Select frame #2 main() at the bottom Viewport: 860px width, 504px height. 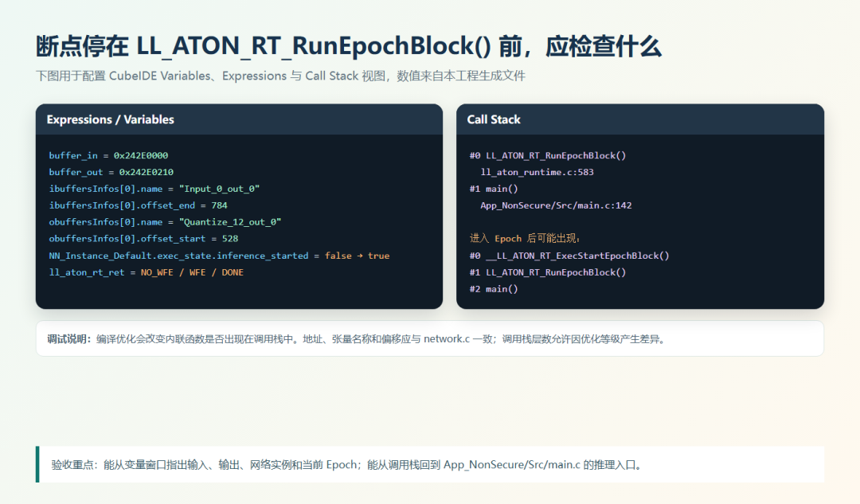pos(494,289)
